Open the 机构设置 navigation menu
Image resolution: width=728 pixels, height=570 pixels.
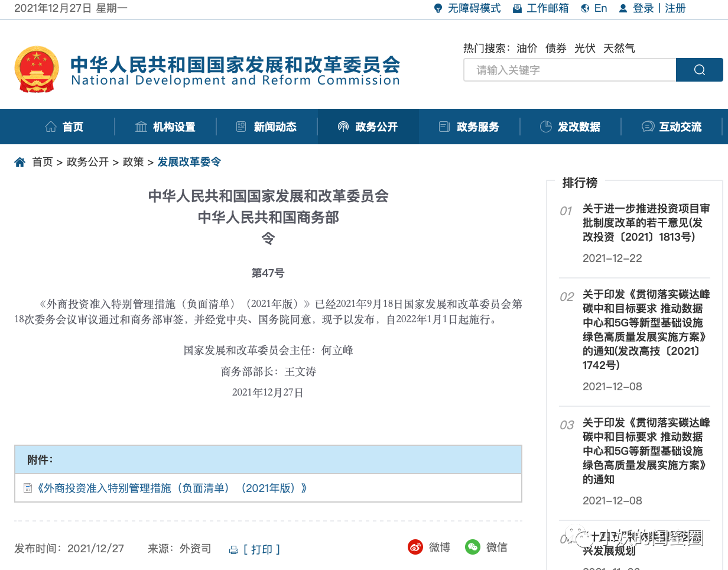coord(165,127)
